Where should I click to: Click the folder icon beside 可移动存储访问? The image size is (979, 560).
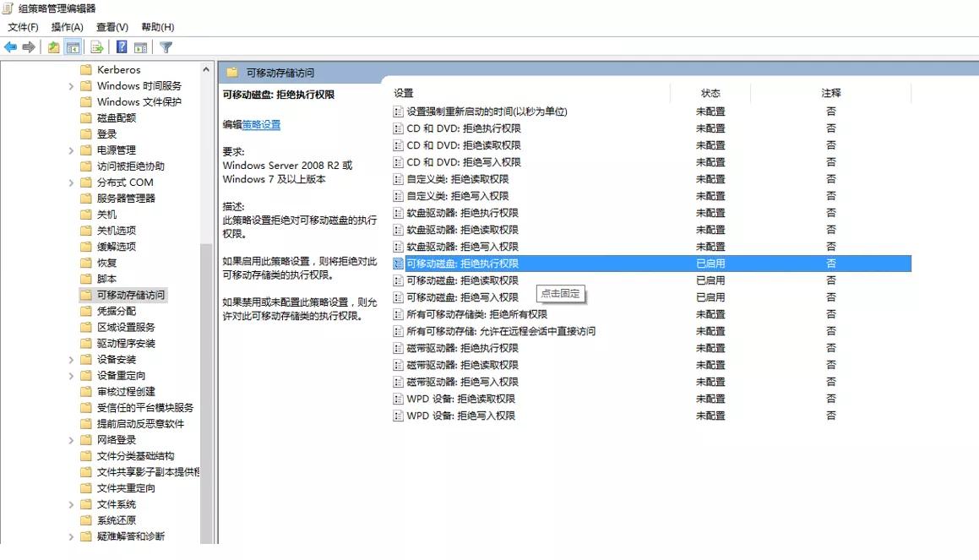pos(86,295)
